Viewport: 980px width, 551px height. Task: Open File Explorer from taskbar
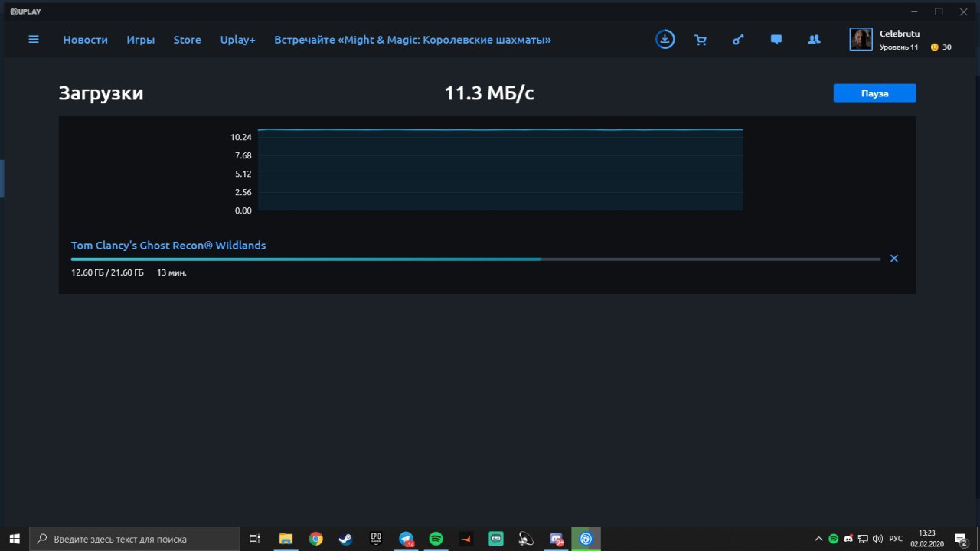coord(286,539)
